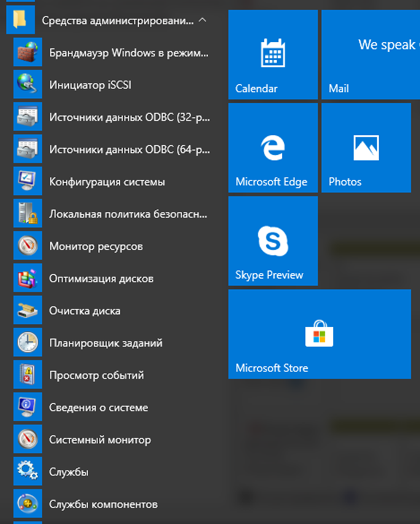Click the Сведения о системе info icon
The width and height of the screenshot is (420, 524).
point(28,406)
